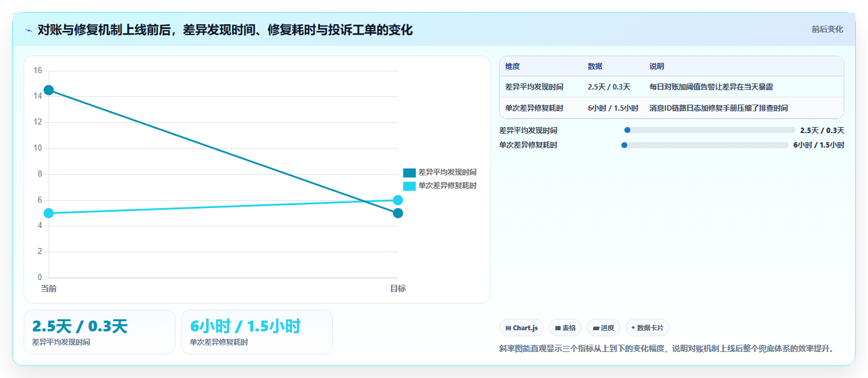Open the 2.5天 / 0.3天 data card
The height and width of the screenshot is (378, 868).
pyautogui.click(x=99, y=332)
